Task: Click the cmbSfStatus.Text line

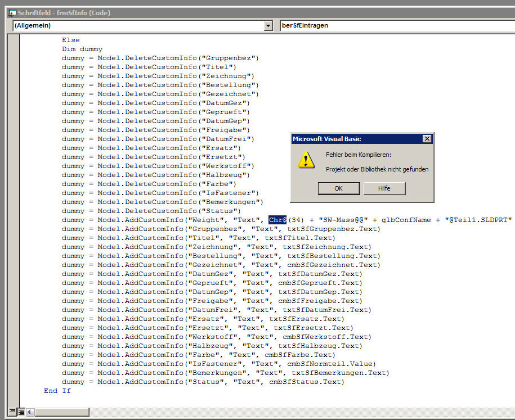Action: tap(203, 382)
